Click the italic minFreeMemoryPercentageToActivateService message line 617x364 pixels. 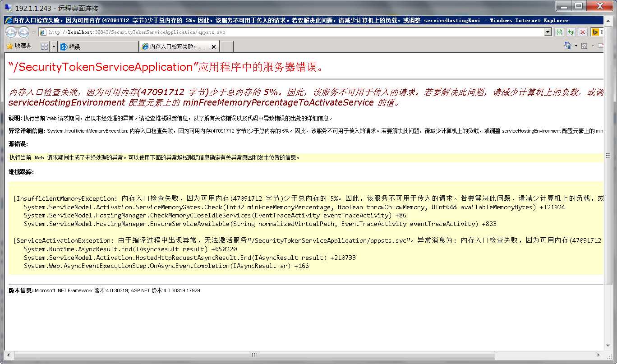point(204,102)
